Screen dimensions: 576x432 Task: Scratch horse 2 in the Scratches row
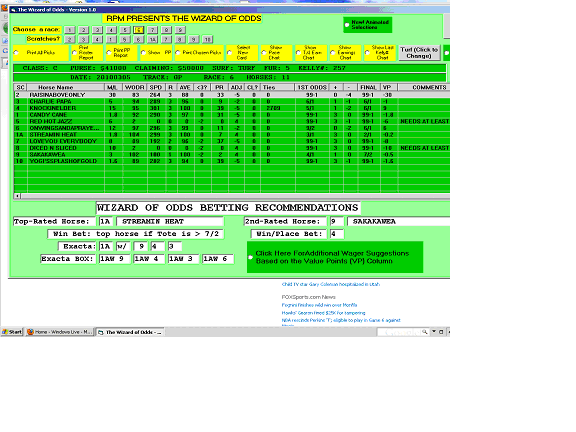coord(69,39)
